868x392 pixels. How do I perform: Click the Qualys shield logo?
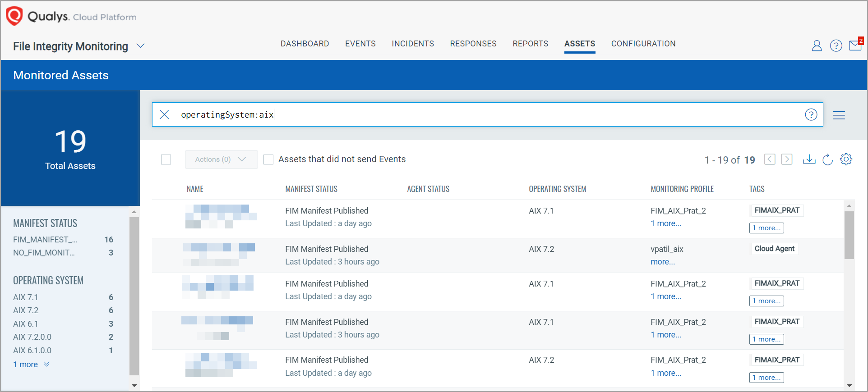(14, 16)
